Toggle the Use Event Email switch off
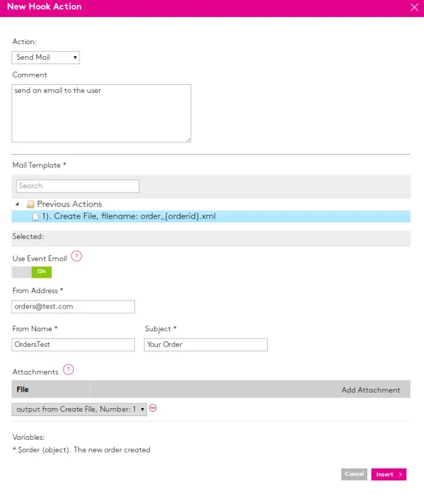 coord(32,272)
